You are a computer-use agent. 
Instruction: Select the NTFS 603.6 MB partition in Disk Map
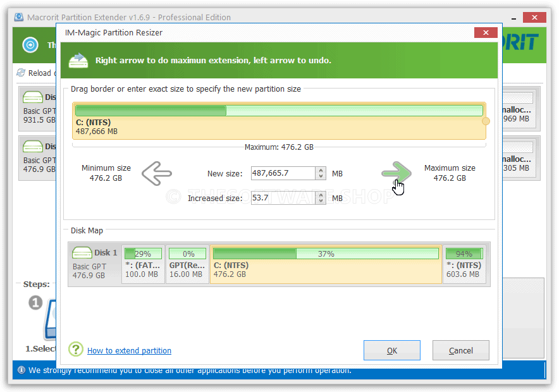point(464,264)
